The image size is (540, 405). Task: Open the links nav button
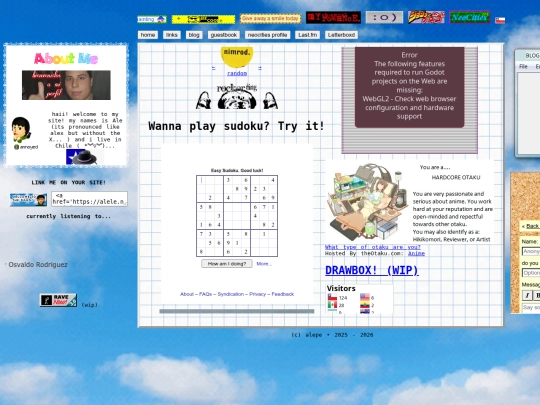(172, 35)
